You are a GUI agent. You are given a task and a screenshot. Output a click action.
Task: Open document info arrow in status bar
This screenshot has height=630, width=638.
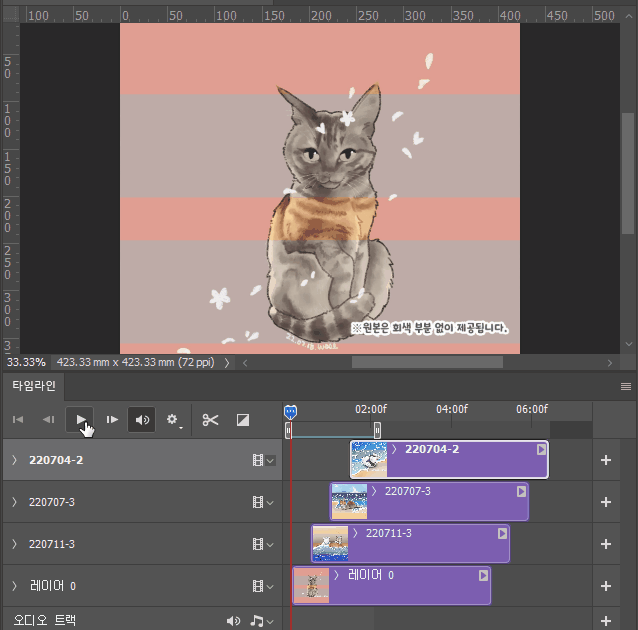point(227,363)
